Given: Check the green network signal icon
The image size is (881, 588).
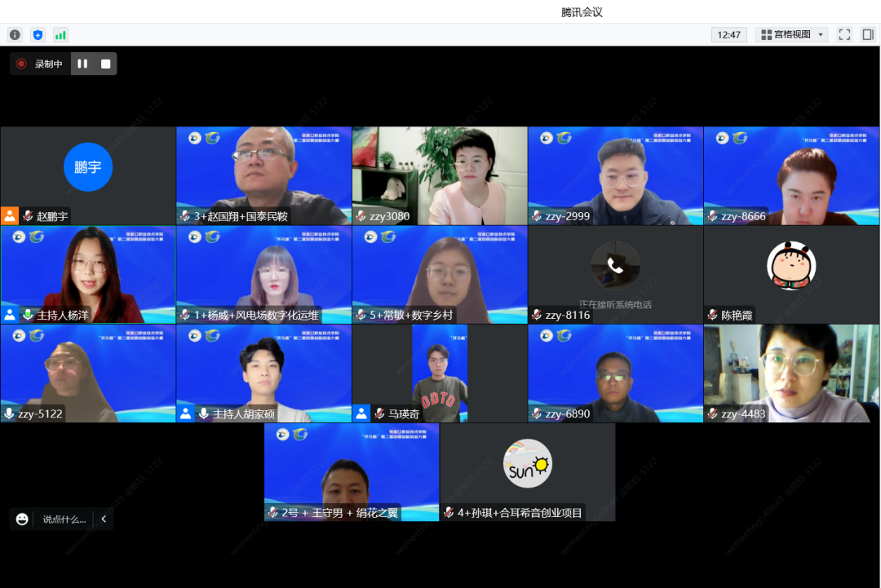Looking at the screenshot, I should click(60, 34).
